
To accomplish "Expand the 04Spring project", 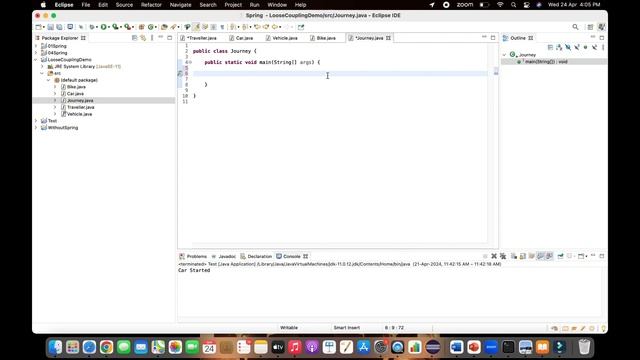I will (x=36, y=53).
